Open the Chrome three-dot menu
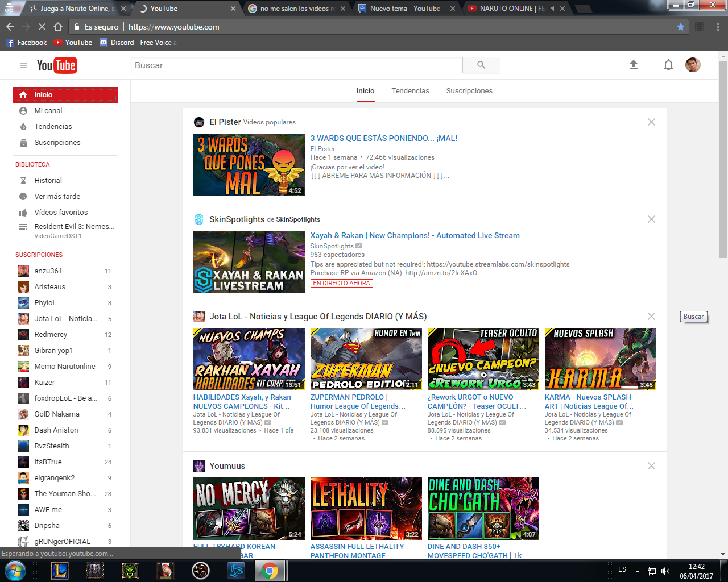This screenshot has height=582, width=728. pyautogui.click(x=718, y=27)
